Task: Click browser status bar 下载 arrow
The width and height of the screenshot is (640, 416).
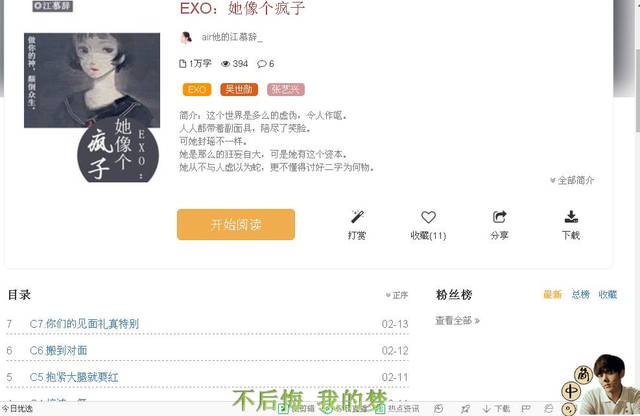Action: 487,409
